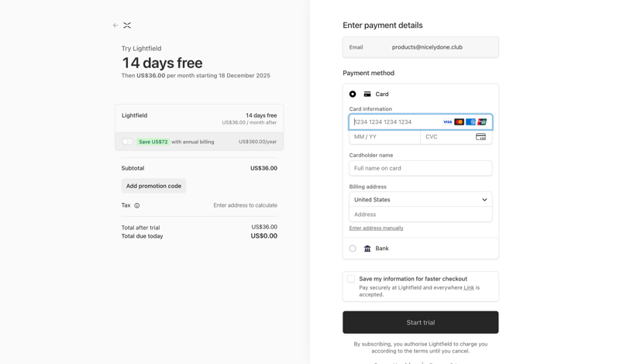Check Save my information for faster checkout
Image resolution: width=620 pixels, height=364 pixels.
(351, 279)
